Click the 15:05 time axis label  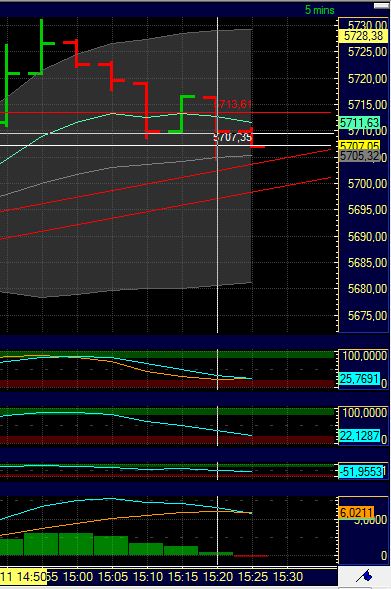pos(113,576)
